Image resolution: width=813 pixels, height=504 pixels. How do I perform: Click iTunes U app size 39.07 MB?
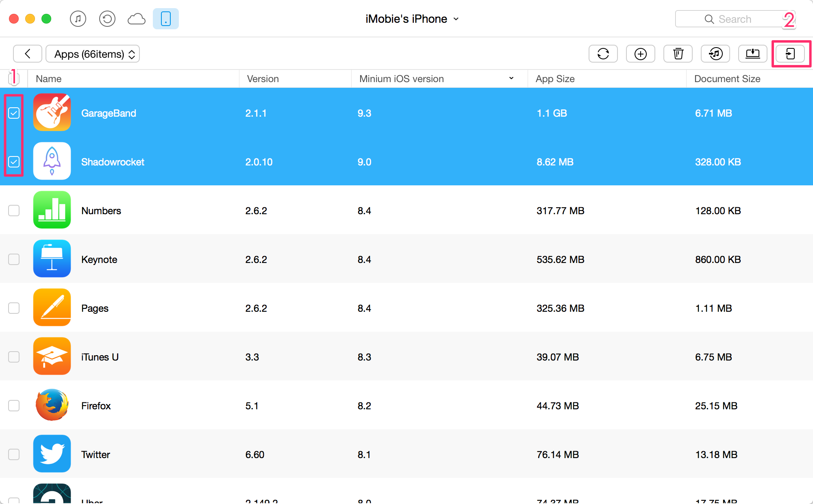pos(558,357)
